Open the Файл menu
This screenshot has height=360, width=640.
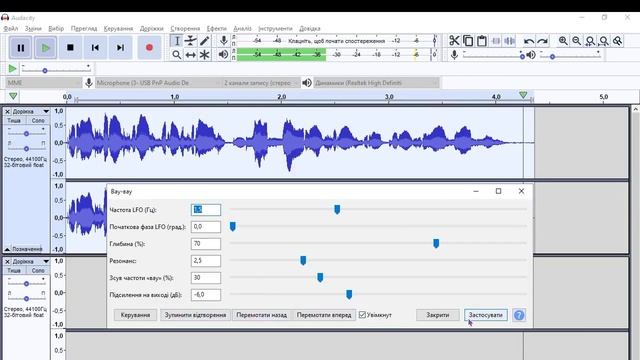coord(11,29)
